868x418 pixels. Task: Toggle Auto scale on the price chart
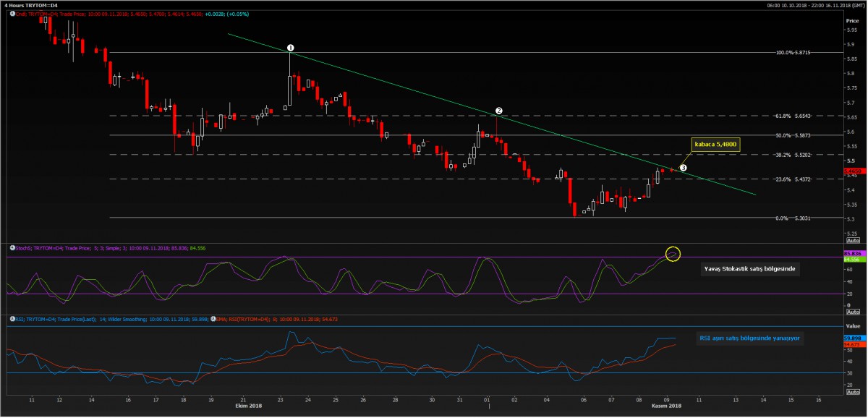tap(853, 239)
